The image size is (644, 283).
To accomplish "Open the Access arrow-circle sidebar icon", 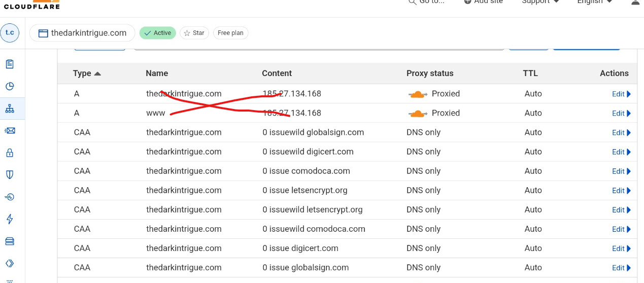I will [10, 197].
